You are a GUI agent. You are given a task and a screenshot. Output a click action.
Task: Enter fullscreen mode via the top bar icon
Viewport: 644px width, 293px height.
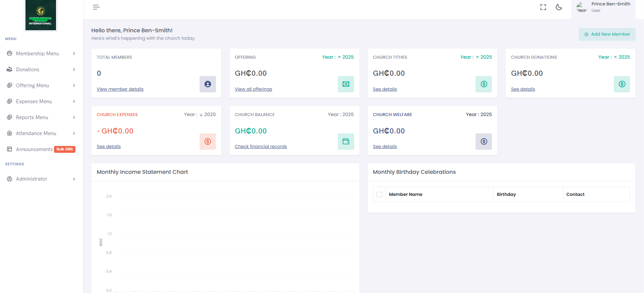pyautogui.click(x=543, y=7)
